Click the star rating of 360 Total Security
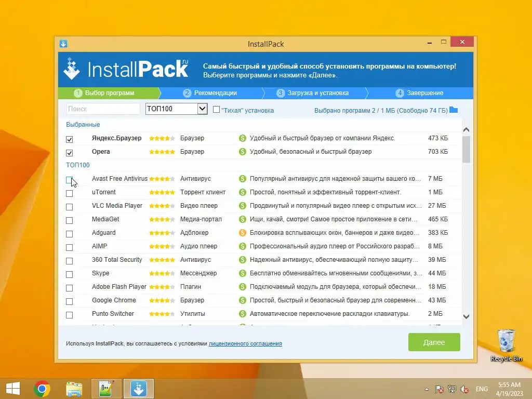Image resolution: width=532 pixels, height=399 pixels. [162, 260]
